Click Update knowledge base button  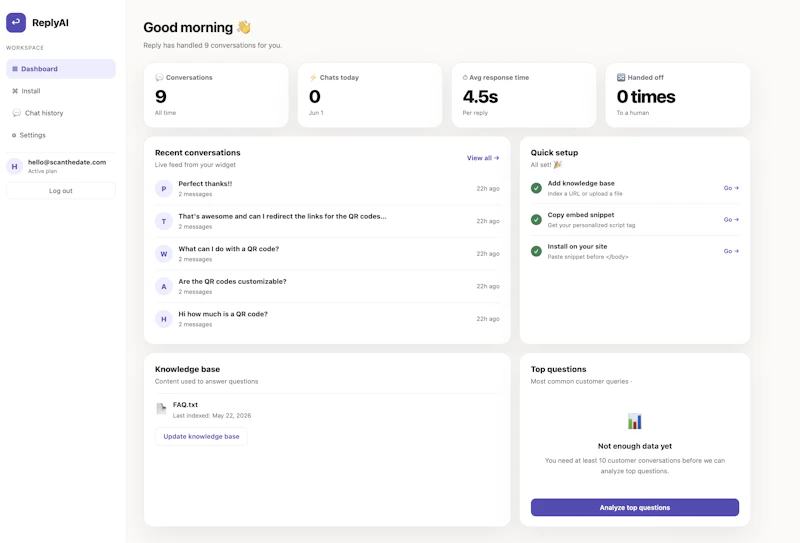(x=201, y=437)
